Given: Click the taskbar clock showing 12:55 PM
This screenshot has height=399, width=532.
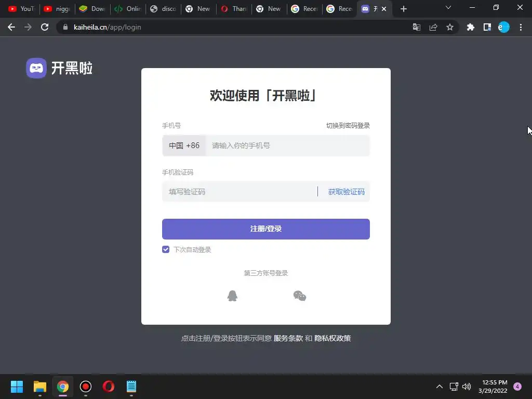Looking at the screenshot, I should [x=493, y=387].
